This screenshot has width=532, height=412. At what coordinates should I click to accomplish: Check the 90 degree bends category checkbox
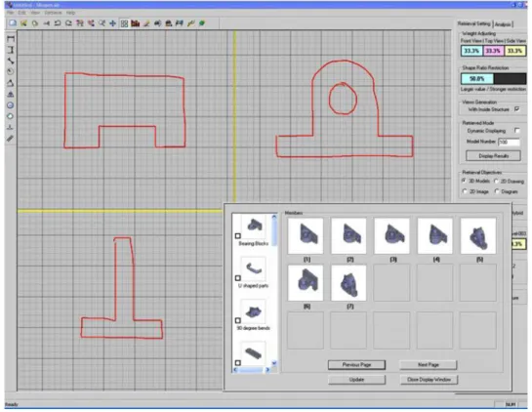coord(238,320)
